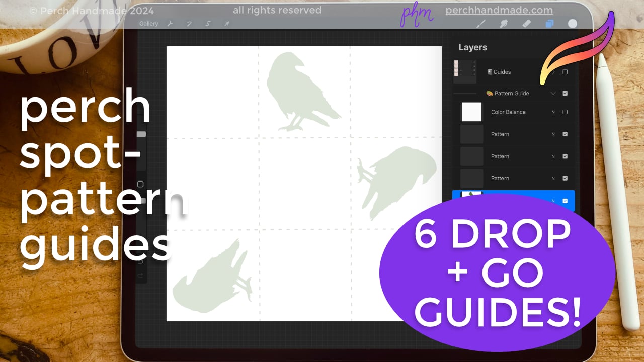Open the Adjustments magic wand menu

tap(189, 24)
